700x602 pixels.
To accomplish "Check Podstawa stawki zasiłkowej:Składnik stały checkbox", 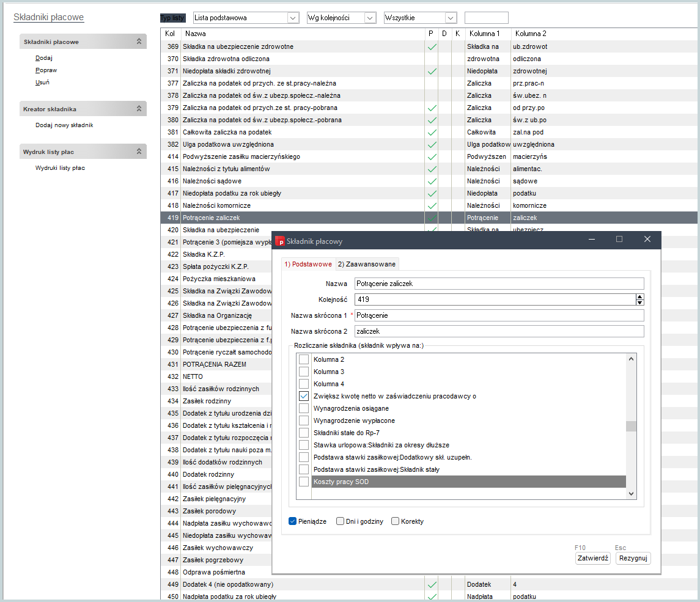I will point(304,469).
